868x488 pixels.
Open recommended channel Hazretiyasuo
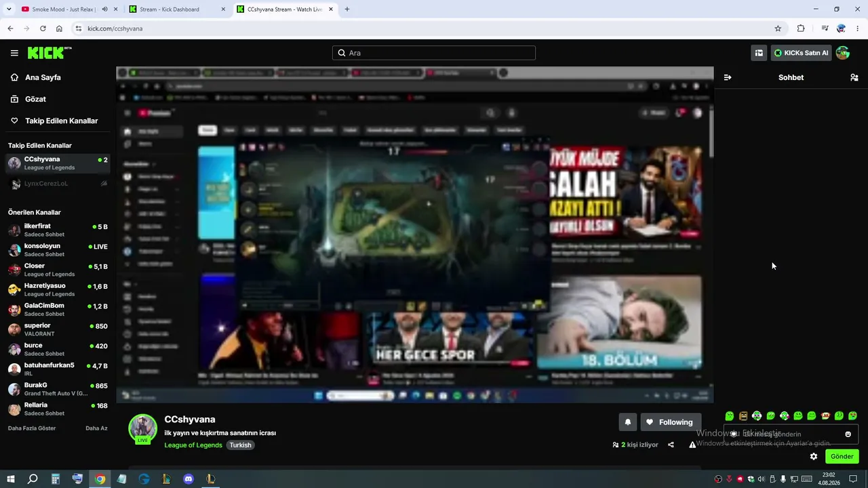tap(58, 290)
